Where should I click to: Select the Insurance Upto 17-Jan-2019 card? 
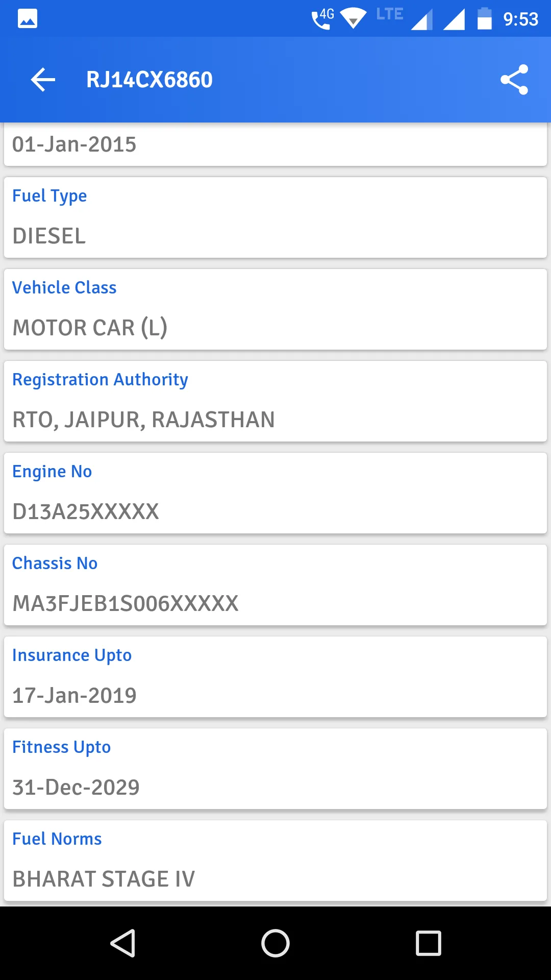point(275,677)
